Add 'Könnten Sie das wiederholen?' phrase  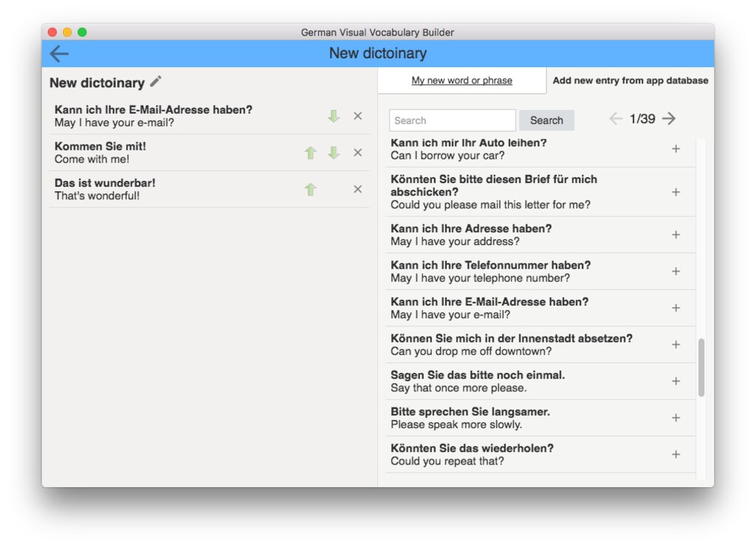coord(676,455)
